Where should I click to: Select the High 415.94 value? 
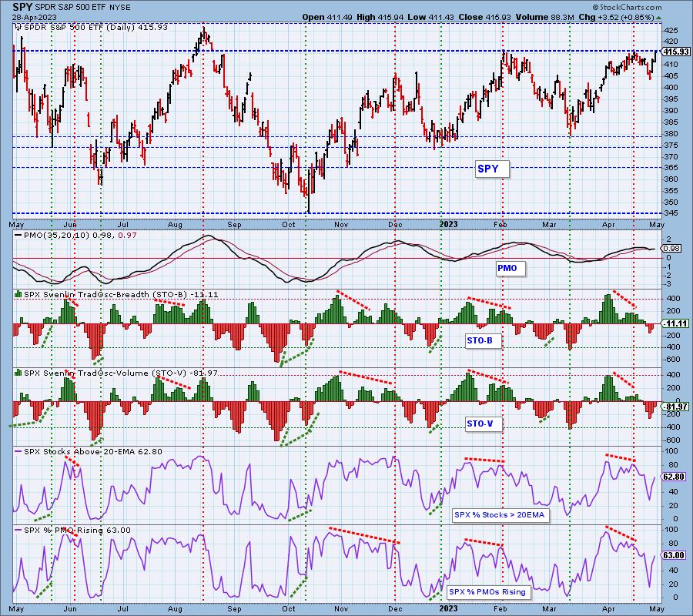(x=380, y=17)
